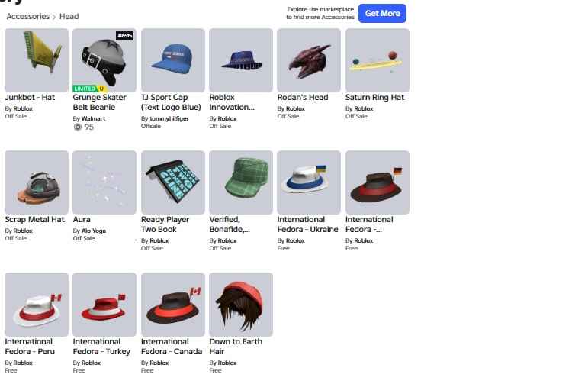Viewport: 588px width, 384px height.
Task: Click the International Fedora - Ukraine title
Action: point(307,224)
